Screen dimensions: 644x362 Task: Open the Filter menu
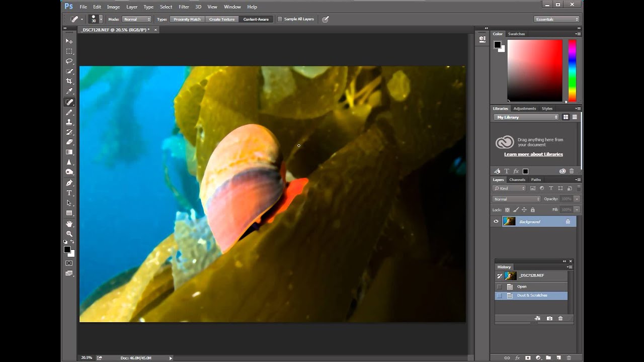coord(184,7)
